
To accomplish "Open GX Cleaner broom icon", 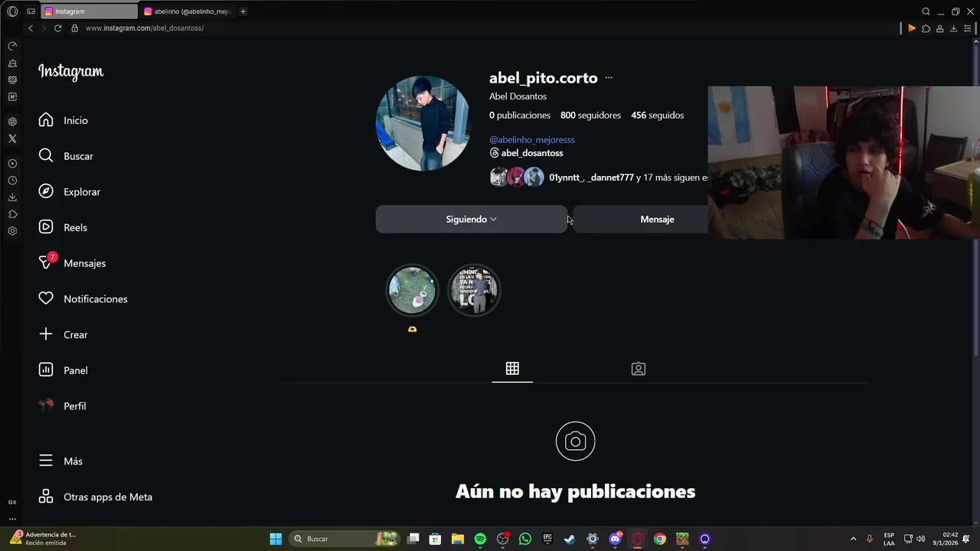I will point(12,63).
